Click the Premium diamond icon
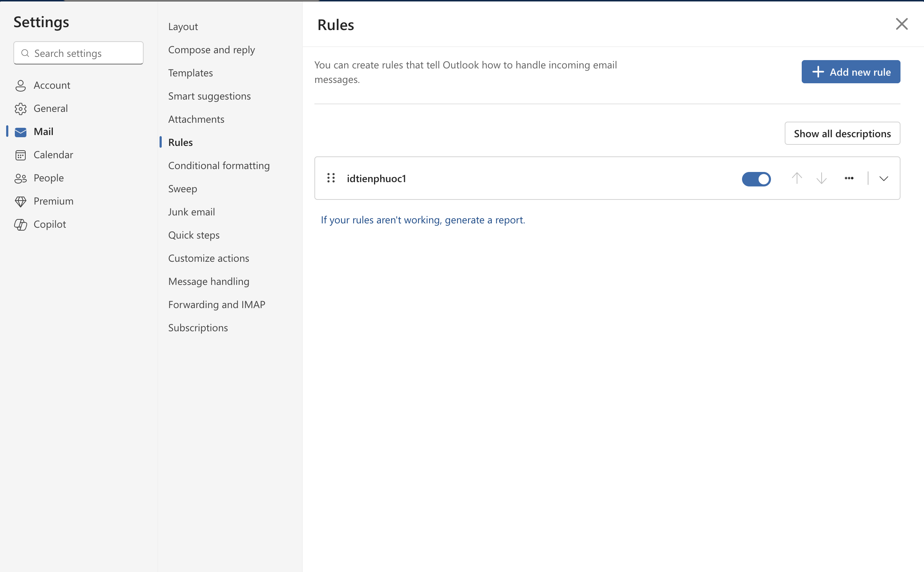The height and width of the screenshot is (572, 924). pyautogui.click(x=20, y=202)
